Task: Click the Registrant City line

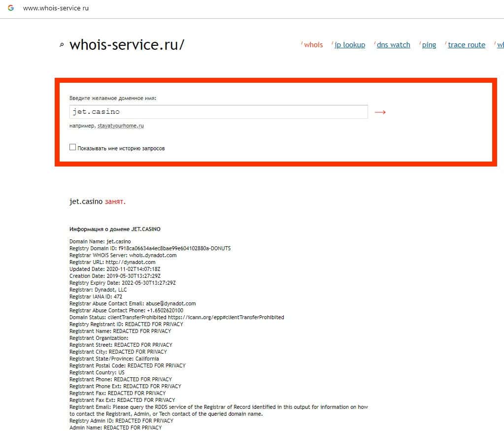Action: (118, 352)
